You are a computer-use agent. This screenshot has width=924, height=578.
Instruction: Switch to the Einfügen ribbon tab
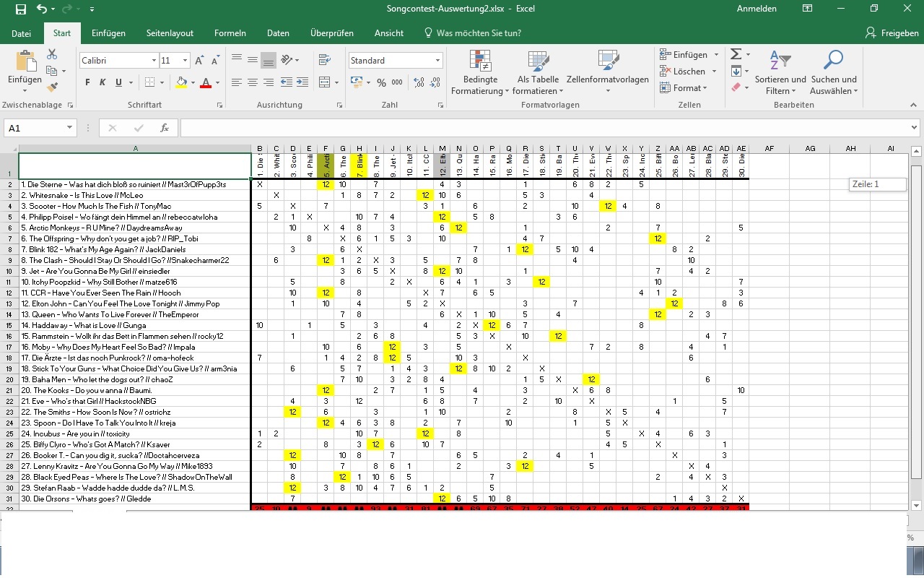pos(108,33)
